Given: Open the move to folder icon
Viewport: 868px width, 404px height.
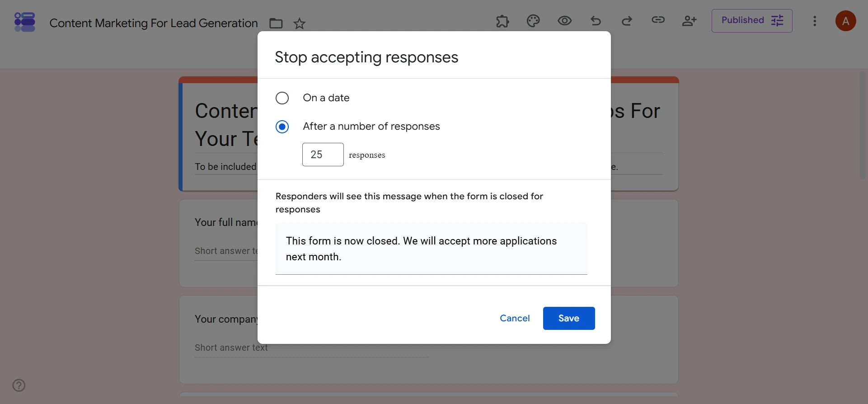Looking at the screenshot, I should [x=276, y=23].
